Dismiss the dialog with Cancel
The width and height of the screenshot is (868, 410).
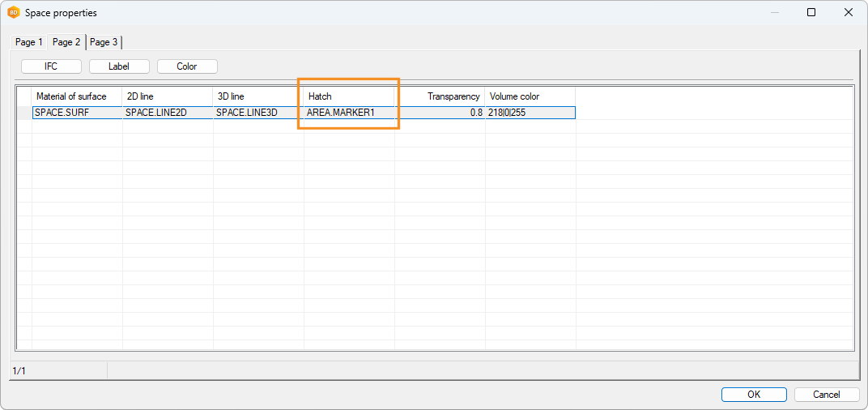pyautogui.click(x=827, y=395)
